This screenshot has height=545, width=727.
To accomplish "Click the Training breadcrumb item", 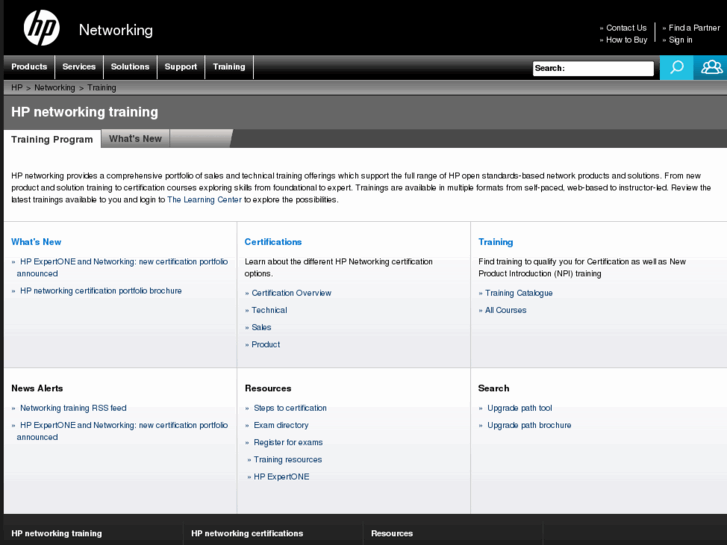I will (x=102, y=88).
